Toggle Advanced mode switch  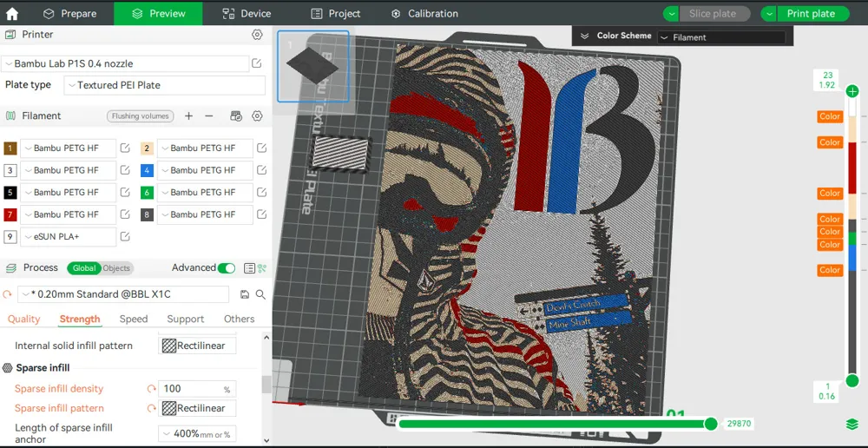pos(226,268)
